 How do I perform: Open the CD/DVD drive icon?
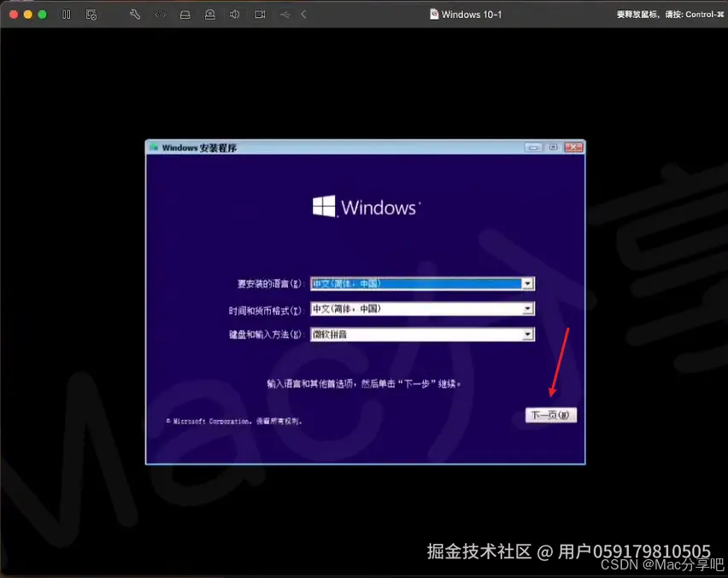point(210,15)
